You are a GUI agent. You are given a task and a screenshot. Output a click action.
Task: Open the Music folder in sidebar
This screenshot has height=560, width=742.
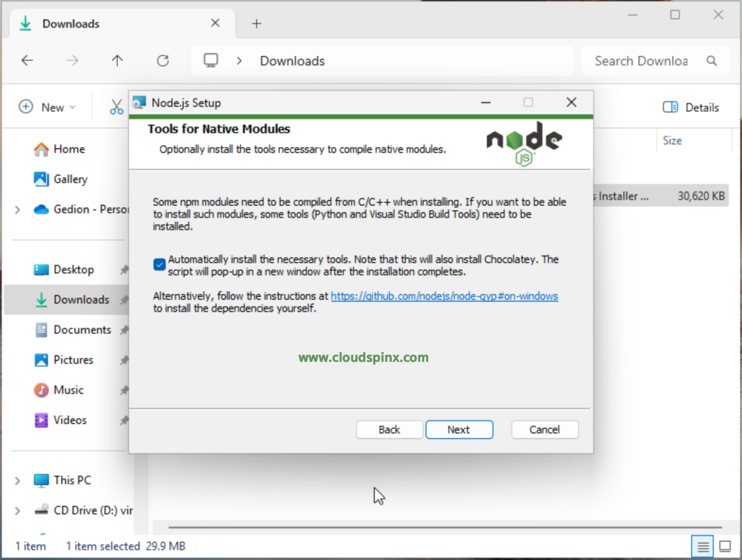click(69, 390)
